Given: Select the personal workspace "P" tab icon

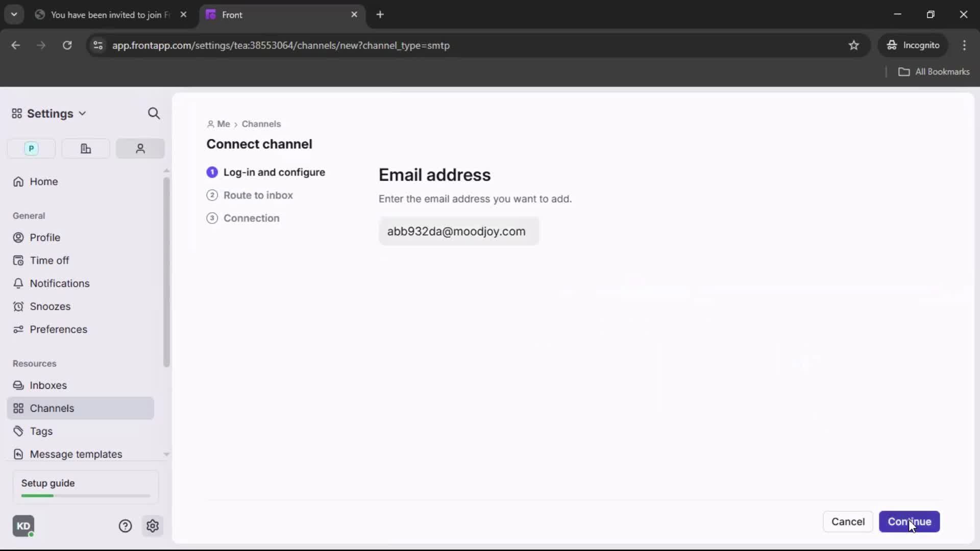Looking at the screenshot, I should point(31,148).
